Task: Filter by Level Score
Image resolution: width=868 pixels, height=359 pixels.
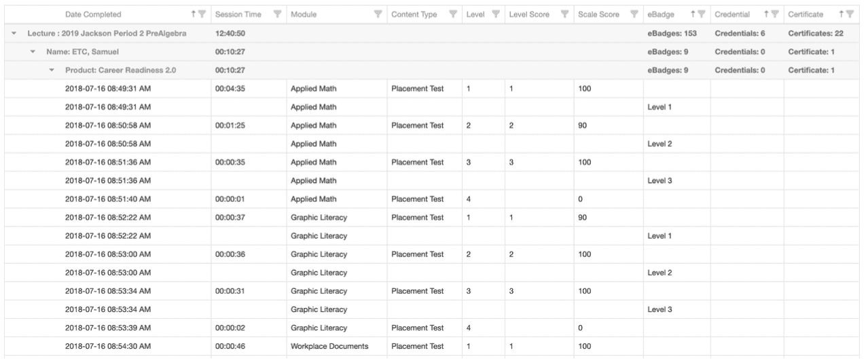Action: (x=562, y=15)
